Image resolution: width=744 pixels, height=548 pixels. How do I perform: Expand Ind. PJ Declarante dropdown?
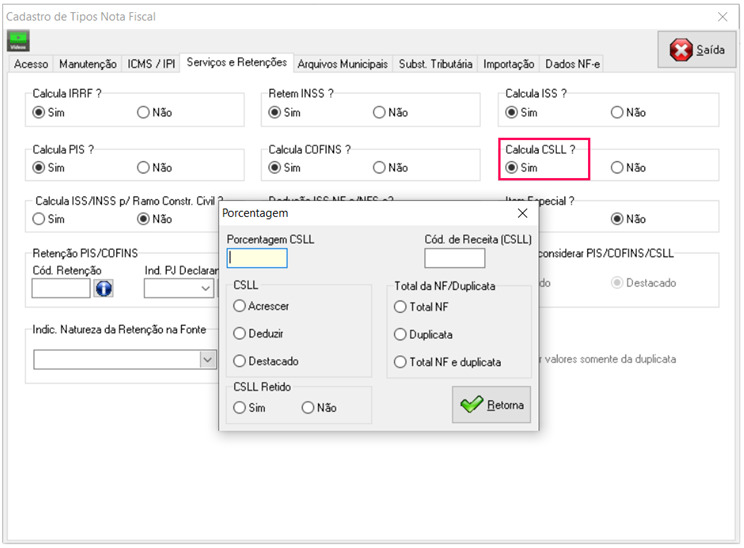point(206,289)
